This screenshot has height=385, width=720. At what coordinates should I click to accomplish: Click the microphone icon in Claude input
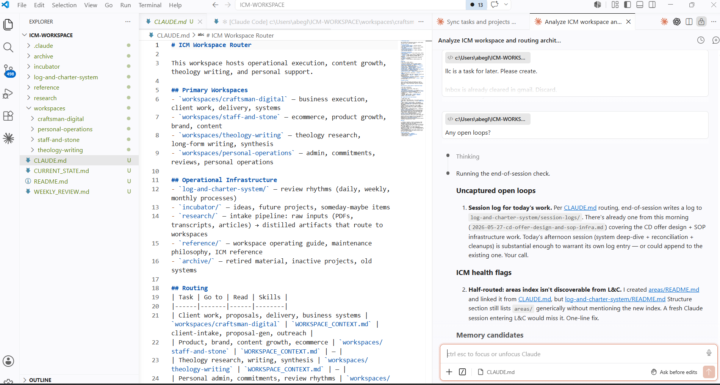(x=709, y=353)
